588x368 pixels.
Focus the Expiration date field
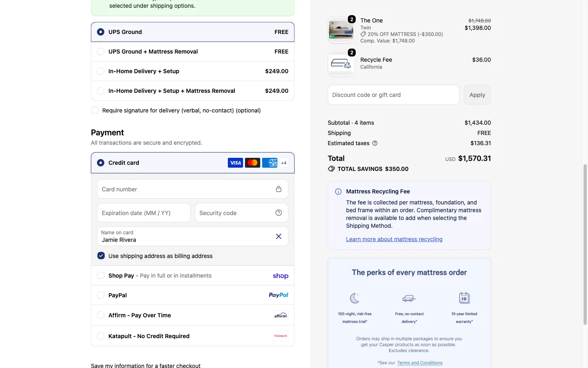144,213
